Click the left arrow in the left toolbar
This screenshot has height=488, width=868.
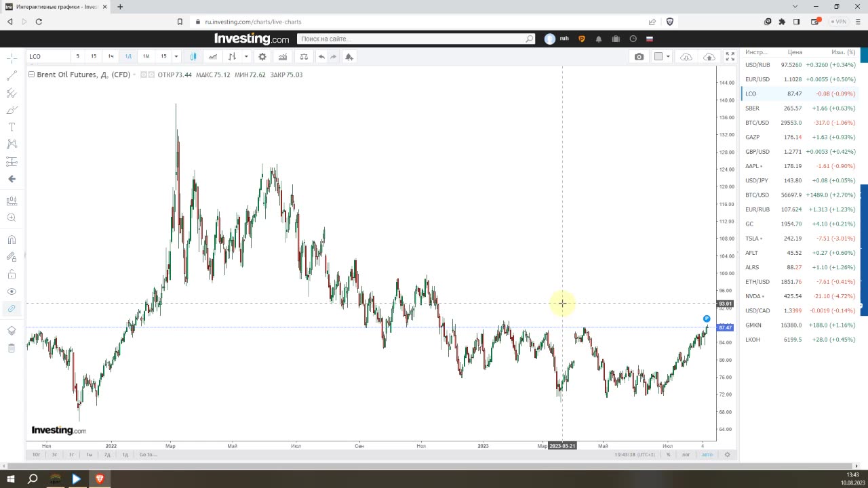(12, 179)
